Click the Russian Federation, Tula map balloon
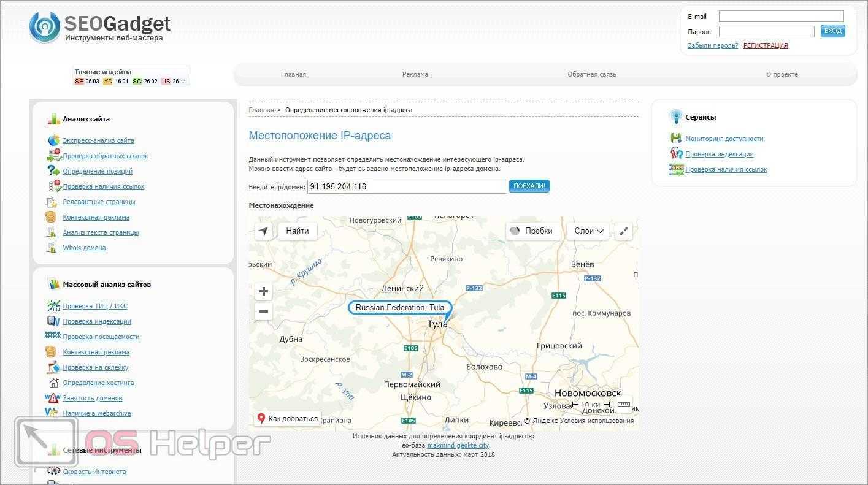 [x=400, y=308]
